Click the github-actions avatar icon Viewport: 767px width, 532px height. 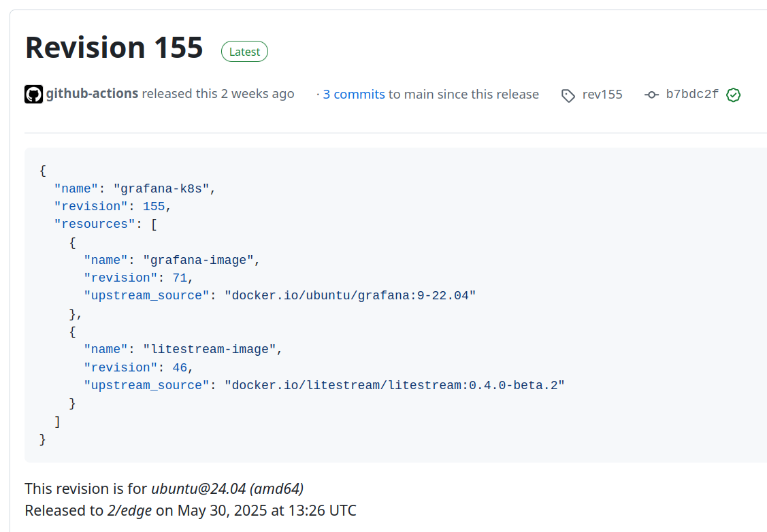tap(34, 95)
